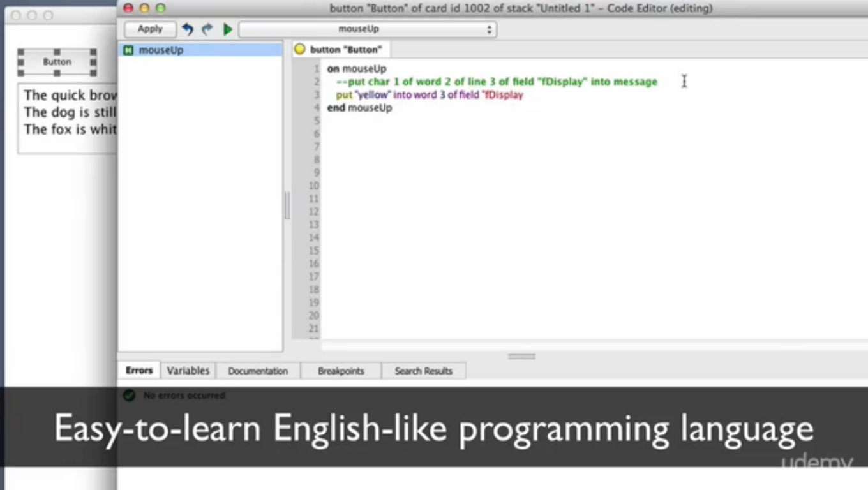Switch to the Errors tab

coord(139,371)
